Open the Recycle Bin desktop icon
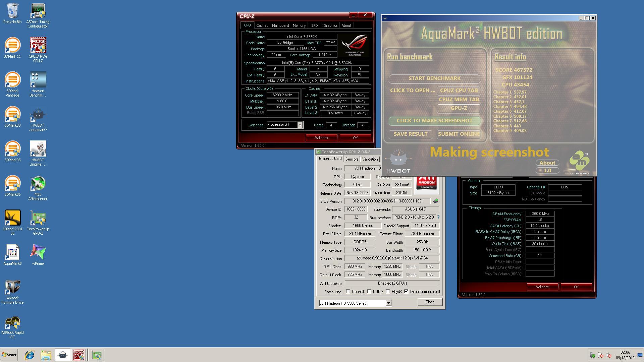Image resolution: width=644 pixels, height=362 pixels. pos(12,13)
